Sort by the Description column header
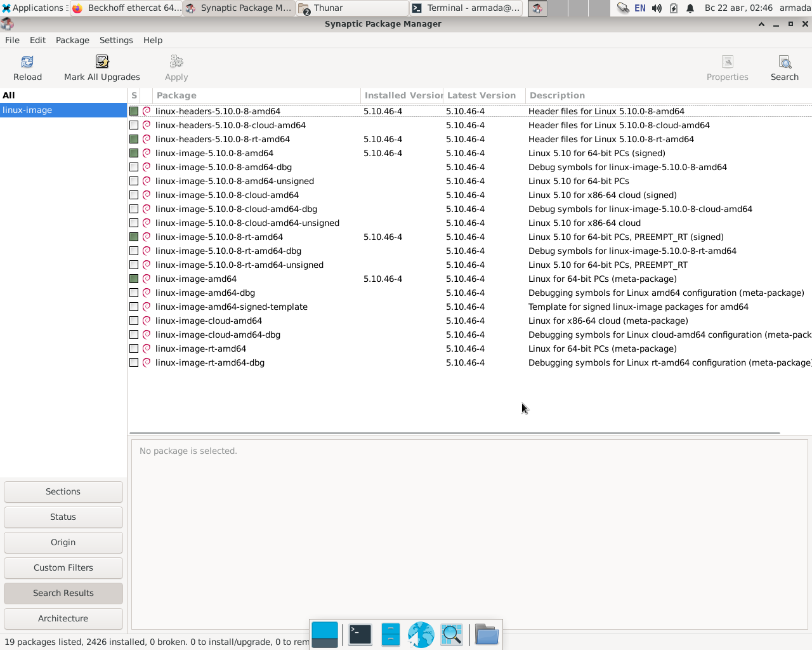The width and height of the screenshot is (812, 650). (669, 96)
